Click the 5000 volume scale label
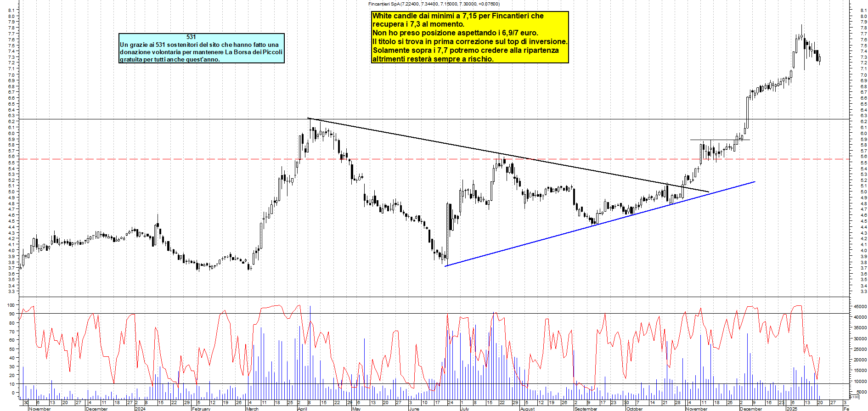This screenshot has width=868, height=411. pyautogui.click(x=861, y=392)
